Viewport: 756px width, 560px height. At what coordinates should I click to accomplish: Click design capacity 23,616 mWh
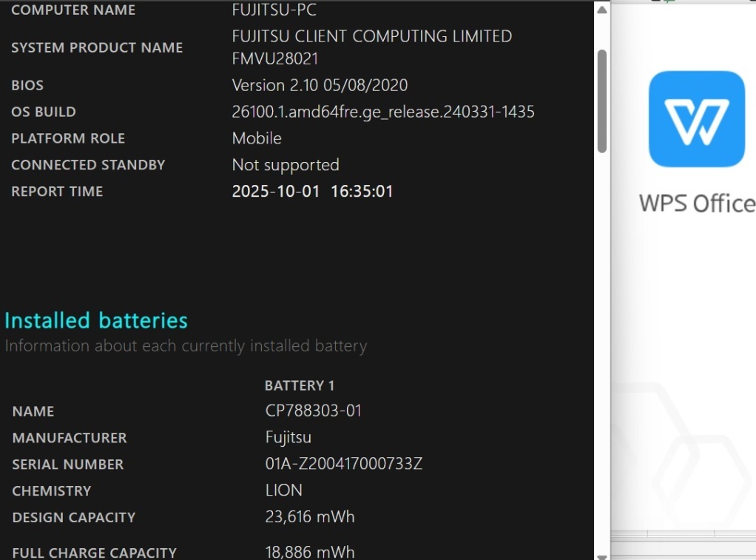click(x=310, y=516)
